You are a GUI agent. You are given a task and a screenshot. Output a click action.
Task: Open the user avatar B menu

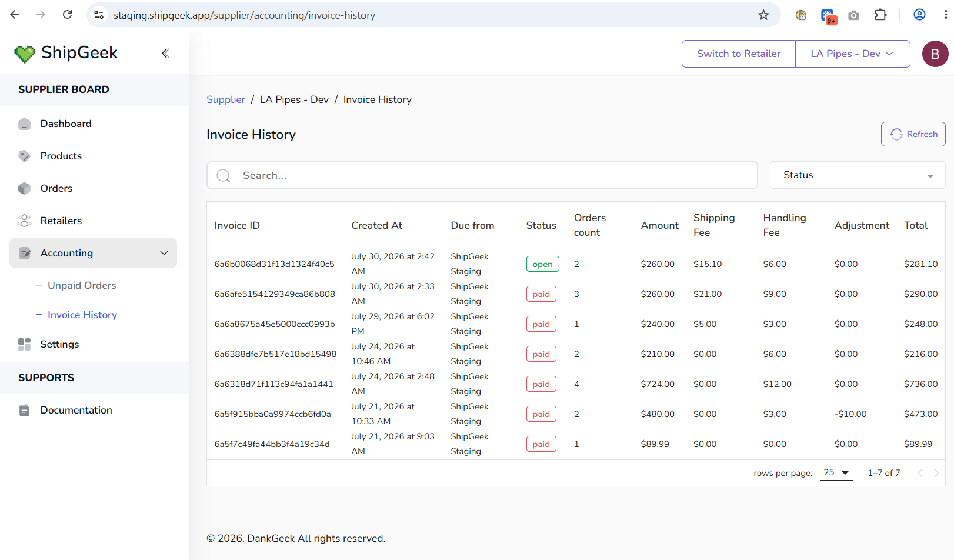935,54
